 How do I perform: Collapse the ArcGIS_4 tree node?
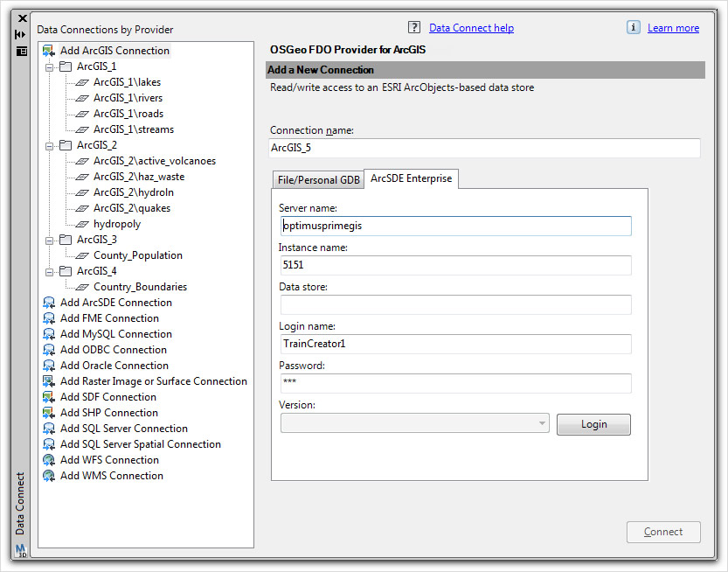(x=49, y=272)
